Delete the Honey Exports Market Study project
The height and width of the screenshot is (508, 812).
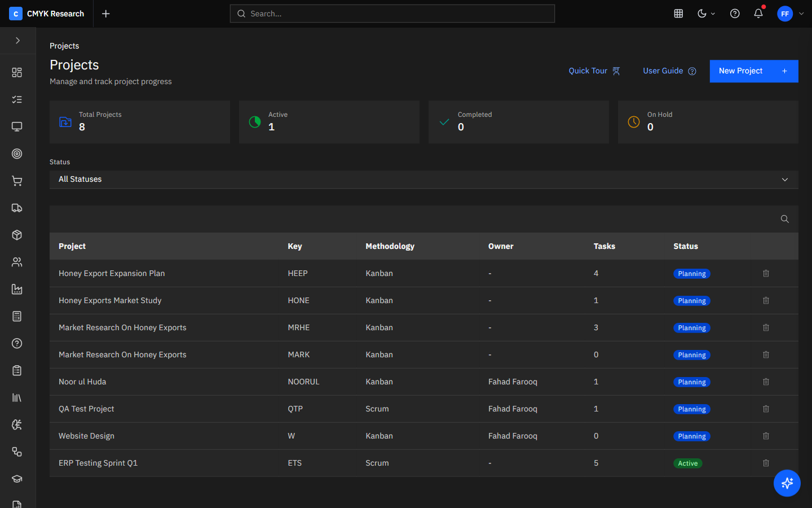pyautogui.click(x=766, y=300)
